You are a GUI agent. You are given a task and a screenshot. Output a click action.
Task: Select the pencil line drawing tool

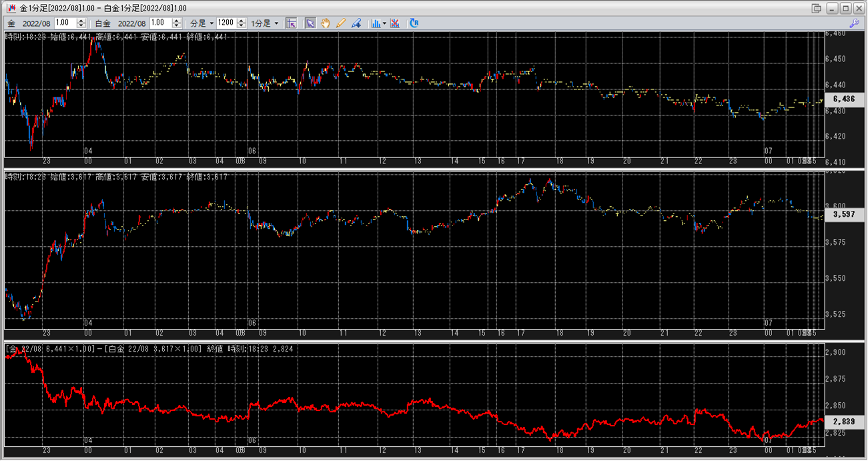(341, 23)
